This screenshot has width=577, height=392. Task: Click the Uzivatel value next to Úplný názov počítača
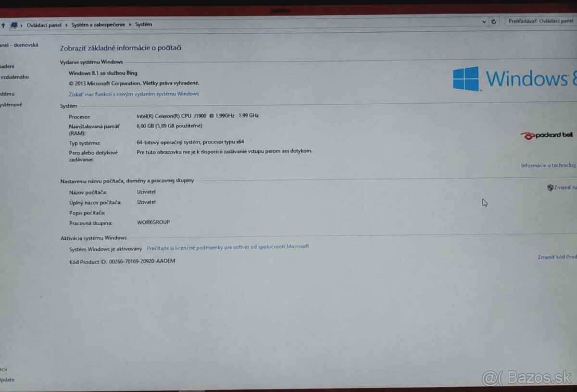(x=146, y=202)
